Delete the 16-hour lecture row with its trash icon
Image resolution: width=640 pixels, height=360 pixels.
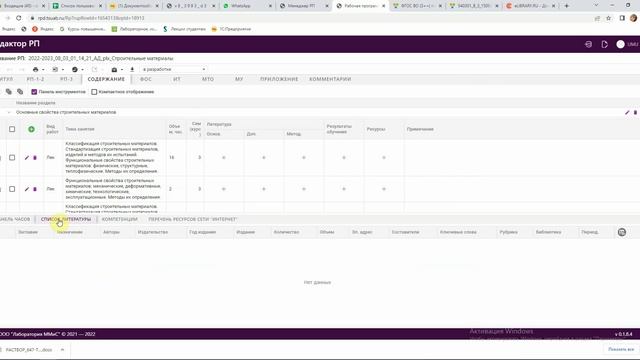(35, 158)
